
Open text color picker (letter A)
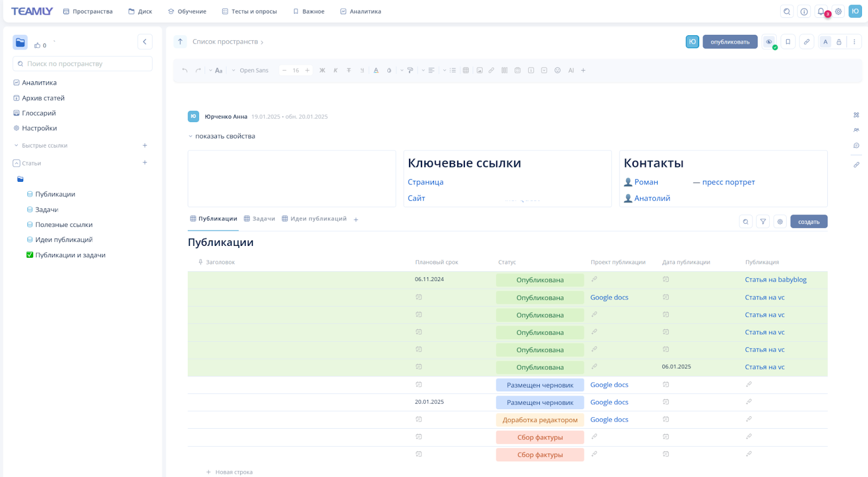point(376,71)
